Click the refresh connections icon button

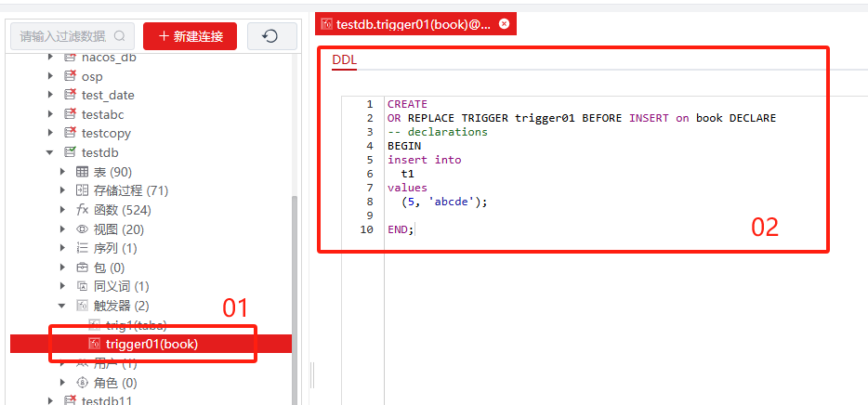[x=271, y=36]
